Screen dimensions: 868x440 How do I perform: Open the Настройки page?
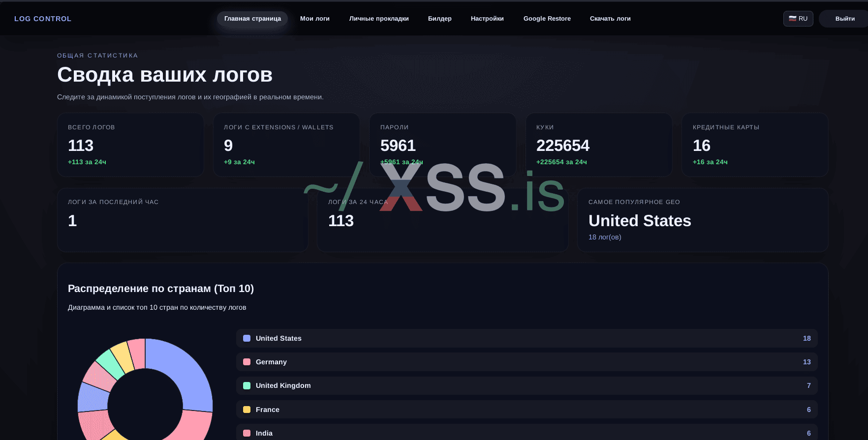(487, 19)
